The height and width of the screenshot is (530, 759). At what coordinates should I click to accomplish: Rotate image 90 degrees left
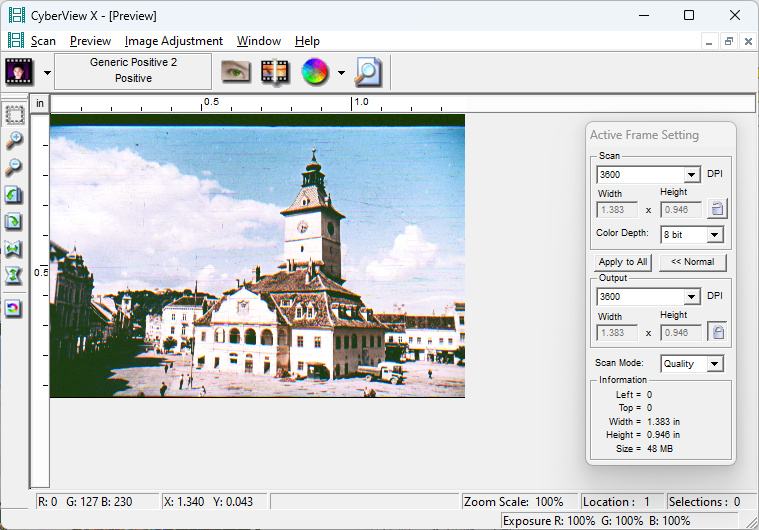click(x=14, y=195)
